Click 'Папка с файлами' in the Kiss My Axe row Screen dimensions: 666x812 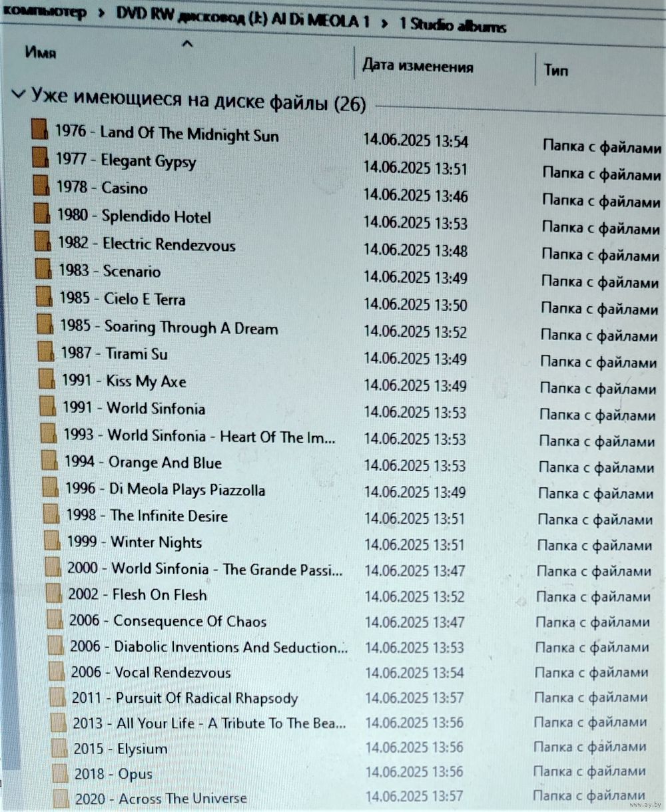pyautogui.click(x=598, y=389)
